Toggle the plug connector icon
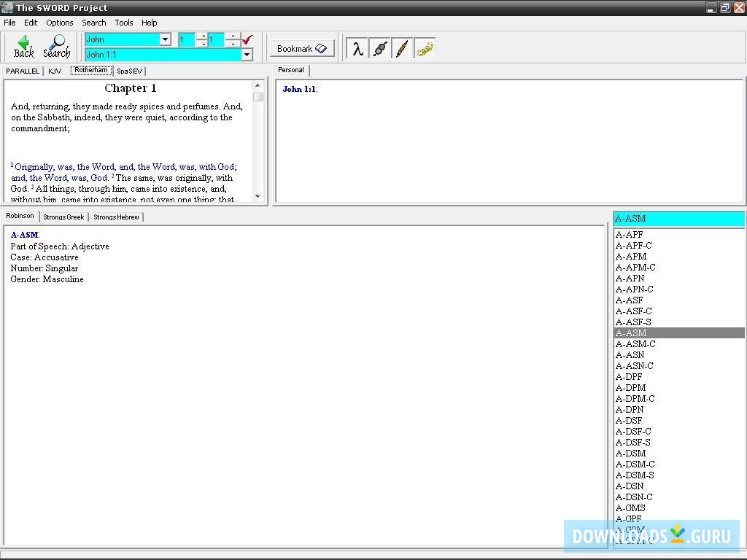747x560 pixels. 379,49
